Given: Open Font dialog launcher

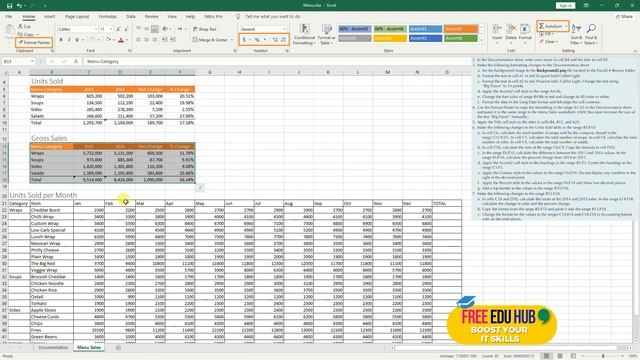Looking at the screenshot, I should point(130,51).
